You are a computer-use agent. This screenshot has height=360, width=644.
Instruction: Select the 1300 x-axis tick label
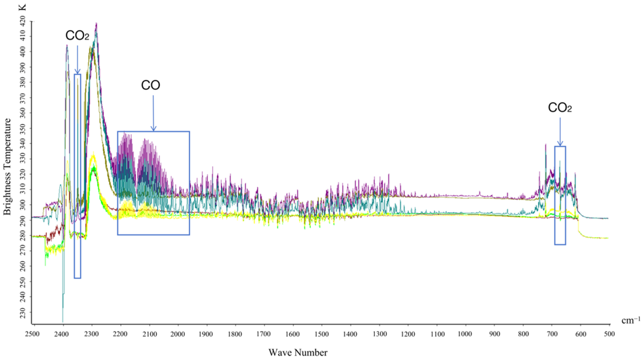(x=380, y=334)
